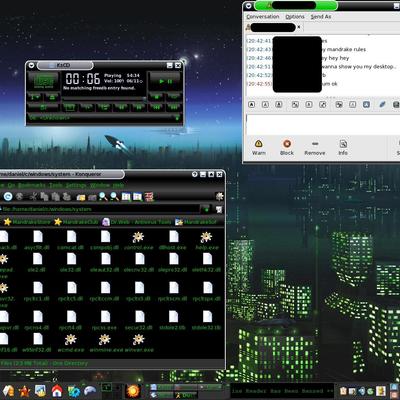
Task: Click the KsCD stop button under the play button
Action: click(155, 97)
